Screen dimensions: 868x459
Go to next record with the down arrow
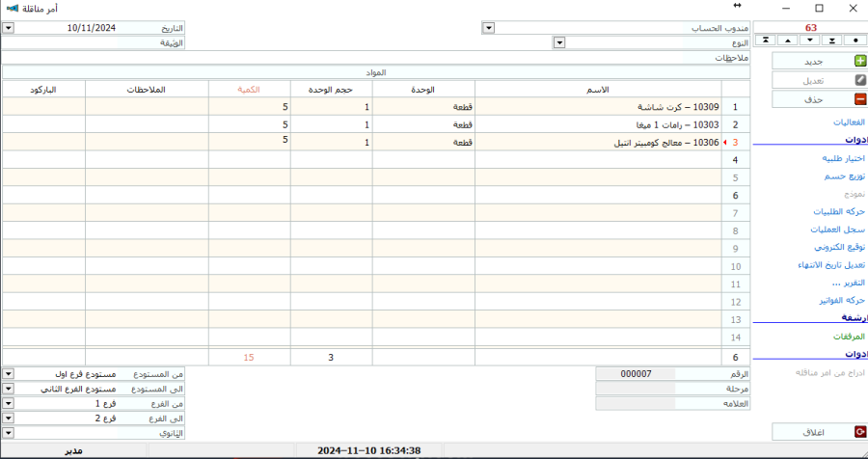[810, 40]
